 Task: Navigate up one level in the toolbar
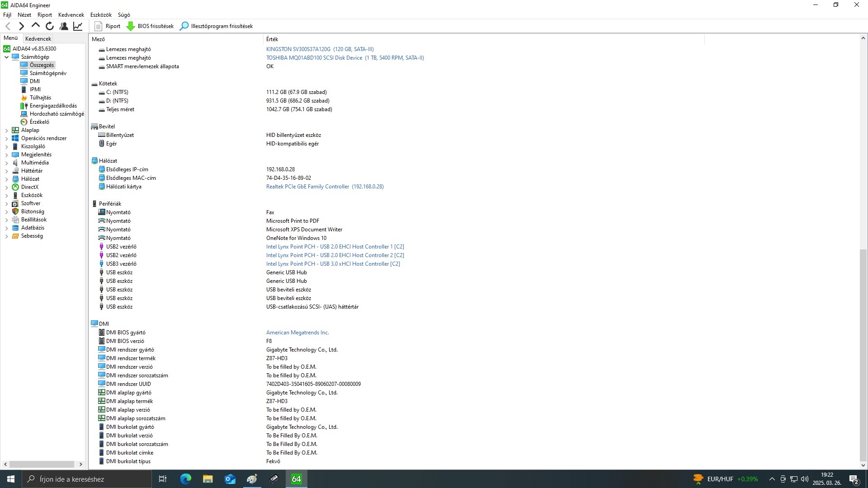[x=36, y=26]
